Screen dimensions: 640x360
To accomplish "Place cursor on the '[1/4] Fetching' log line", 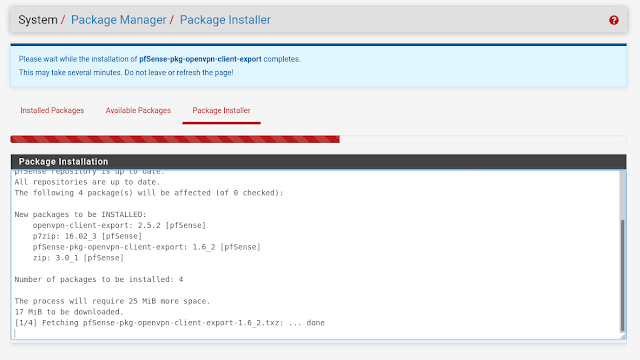I will [x=169, y=323].
